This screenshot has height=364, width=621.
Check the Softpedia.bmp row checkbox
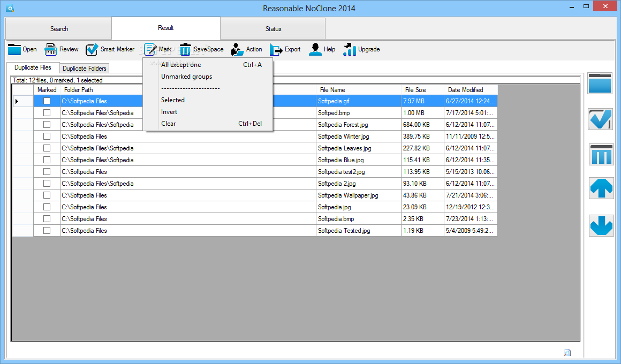point(47,218)
